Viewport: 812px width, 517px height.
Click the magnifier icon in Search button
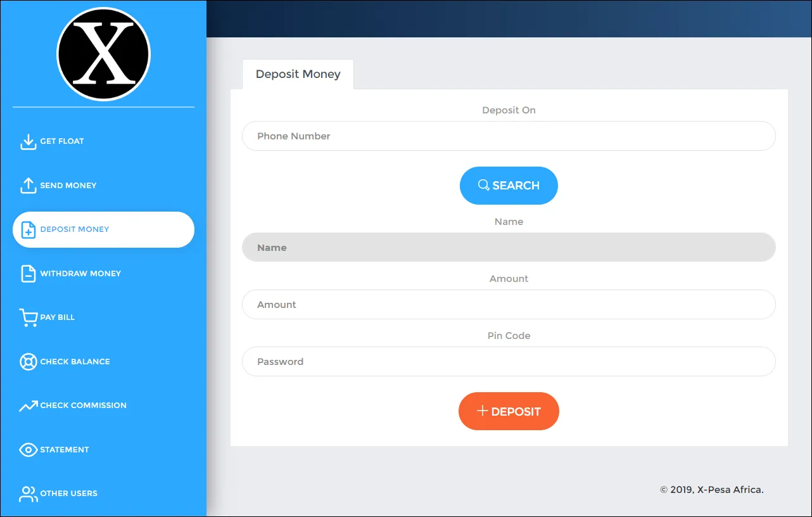483,185
